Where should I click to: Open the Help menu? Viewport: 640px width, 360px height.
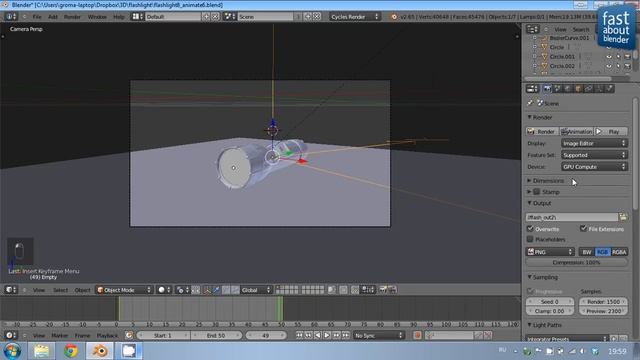[x=119, y=17]
